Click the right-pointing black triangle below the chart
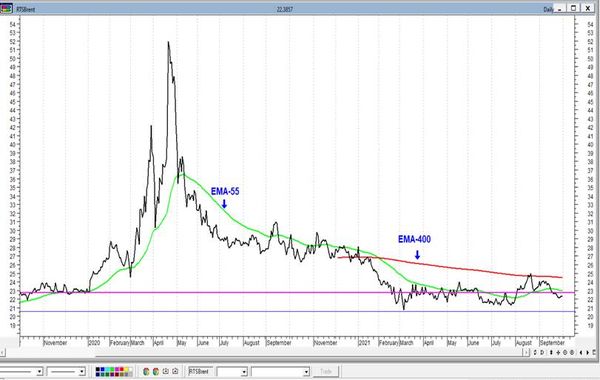 pos(587,352)
